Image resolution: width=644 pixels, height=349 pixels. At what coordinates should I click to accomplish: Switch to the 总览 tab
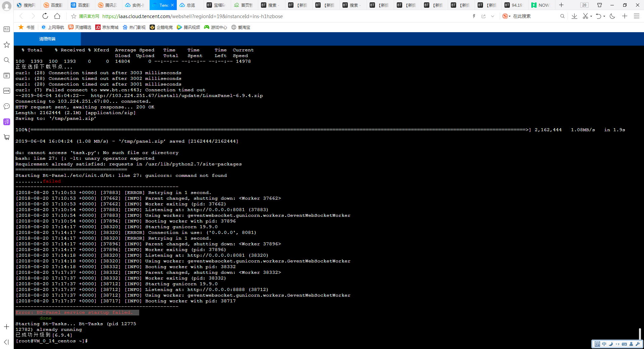click(190, 5)
